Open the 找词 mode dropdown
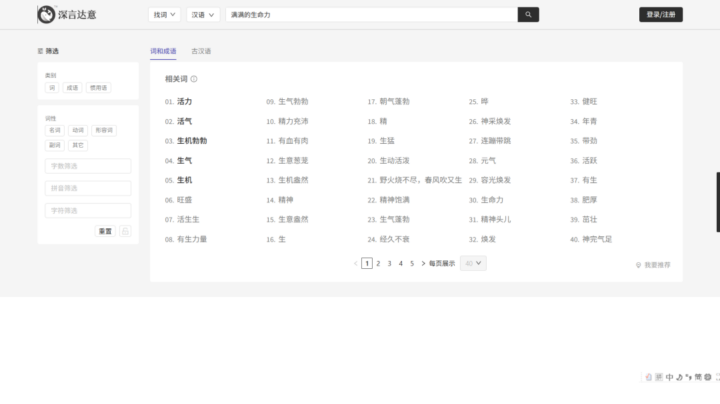Image resolution: width=720 pixels, height=404 pixels. click(164, 15)
